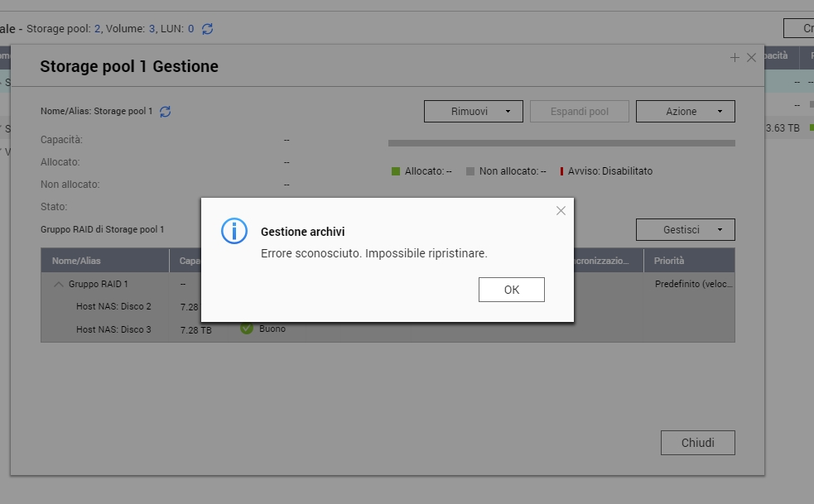Select the Host NAS: Disco 3 row
The image size is (814, 504).
pyautogui.click(x=113, y=329)
